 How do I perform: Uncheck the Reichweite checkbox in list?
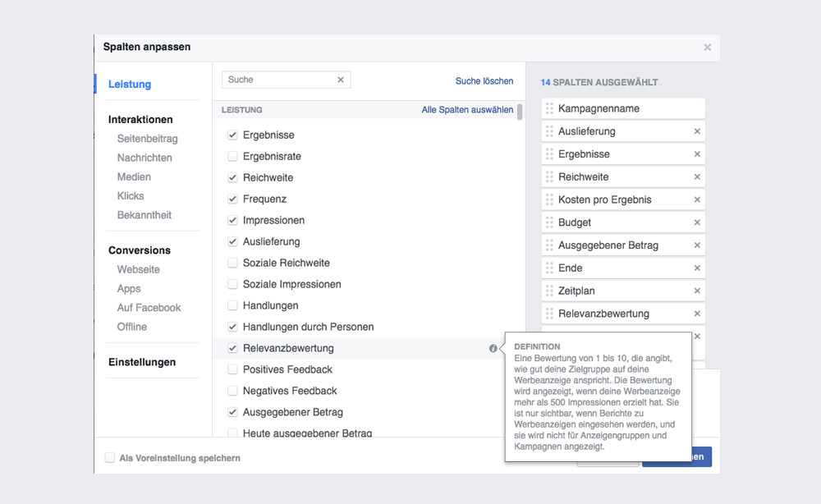click(232, 177)
